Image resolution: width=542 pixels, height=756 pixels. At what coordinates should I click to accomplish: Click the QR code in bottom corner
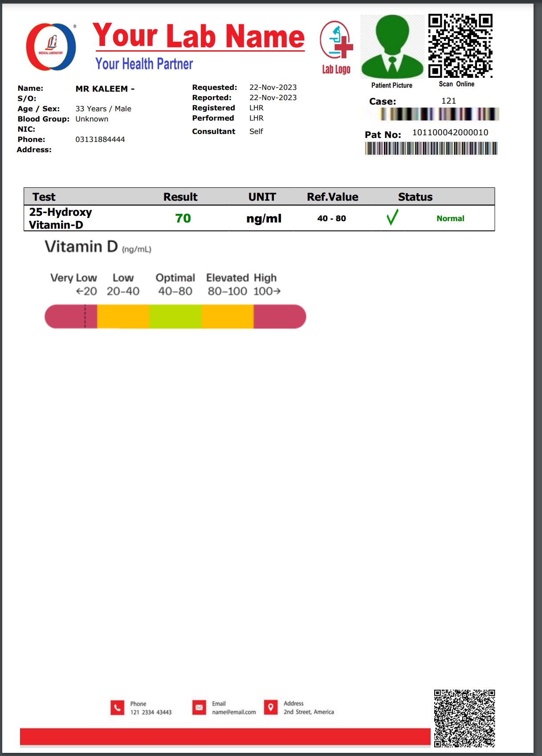coord(464,718)
